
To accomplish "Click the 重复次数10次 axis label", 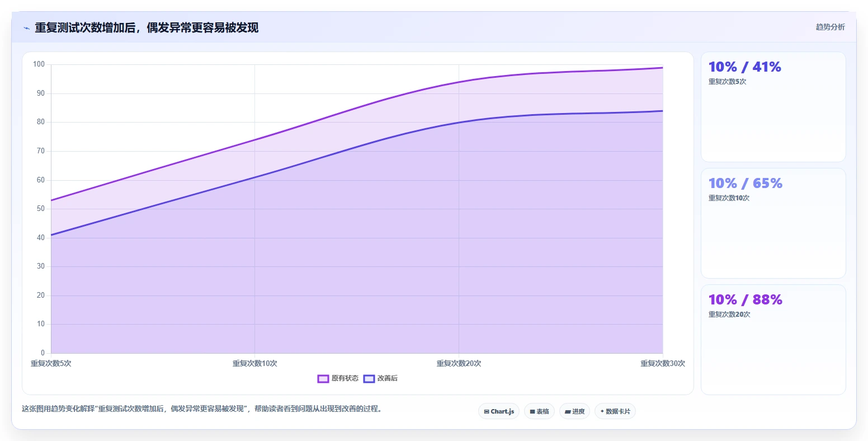I will 255,364.
